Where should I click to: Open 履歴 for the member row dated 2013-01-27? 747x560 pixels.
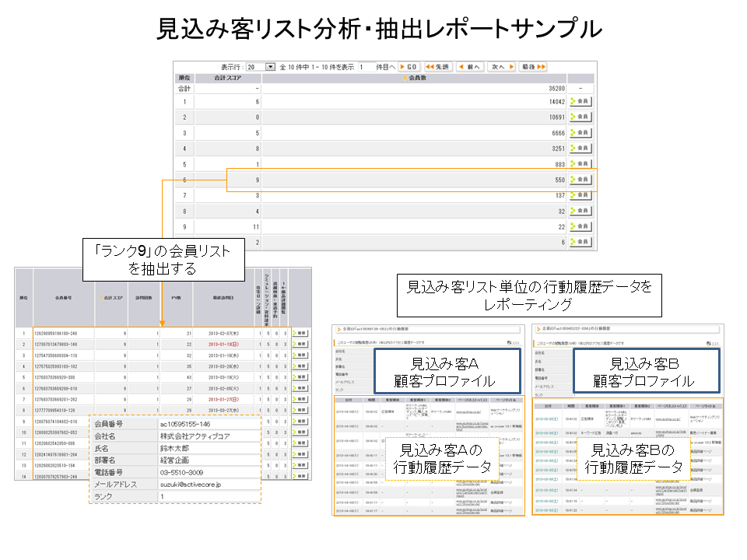point(300,399)
